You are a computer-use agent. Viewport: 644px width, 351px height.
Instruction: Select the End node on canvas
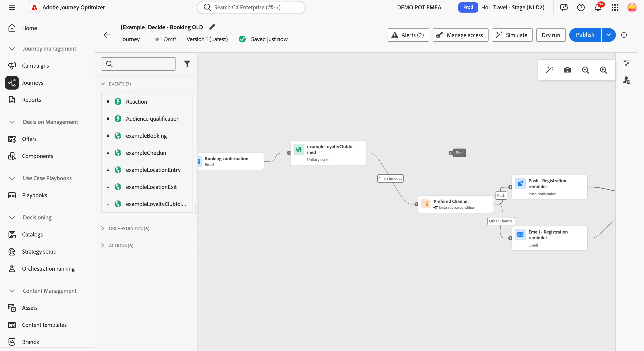[x=459, y=153]
